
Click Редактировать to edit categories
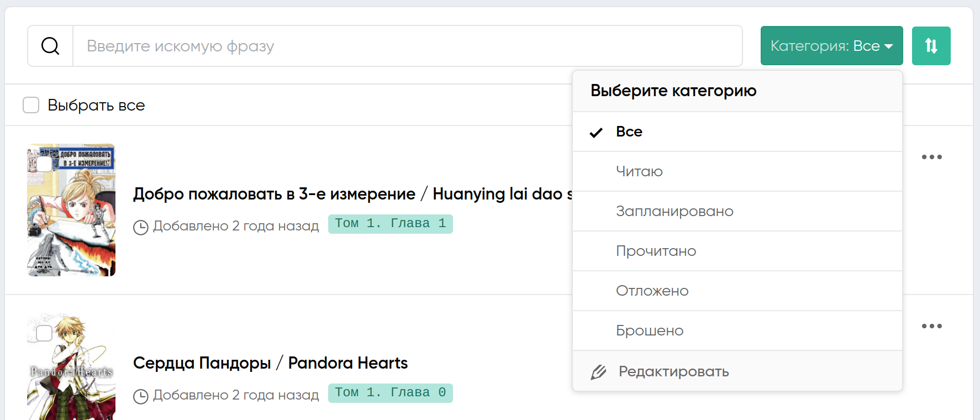(737, 371)
